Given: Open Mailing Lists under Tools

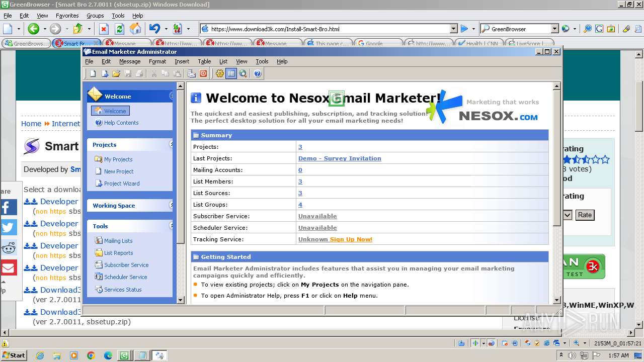Looking at the screenshot, I should tap(118, 241).
